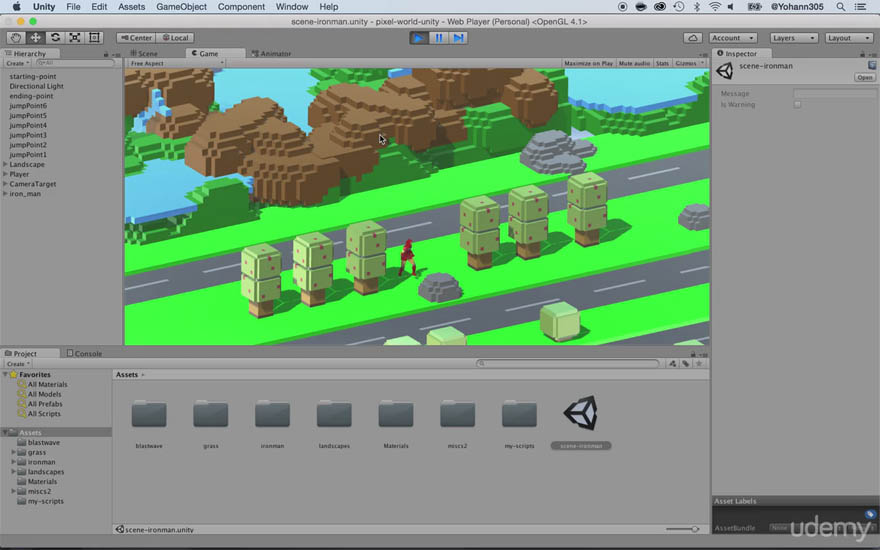This screenshot has height=550, width=880.
Task: Open the Wi-Fi status menu
Action: 714,7
